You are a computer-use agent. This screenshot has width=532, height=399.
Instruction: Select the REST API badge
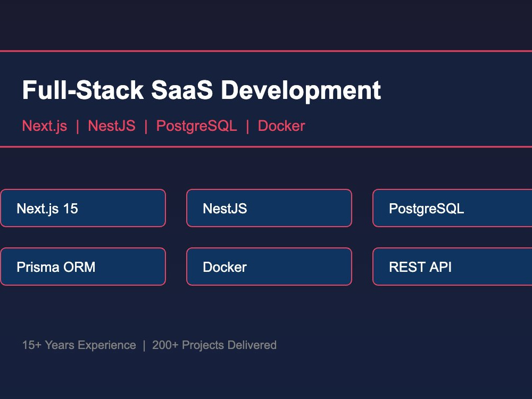[452, 267]
